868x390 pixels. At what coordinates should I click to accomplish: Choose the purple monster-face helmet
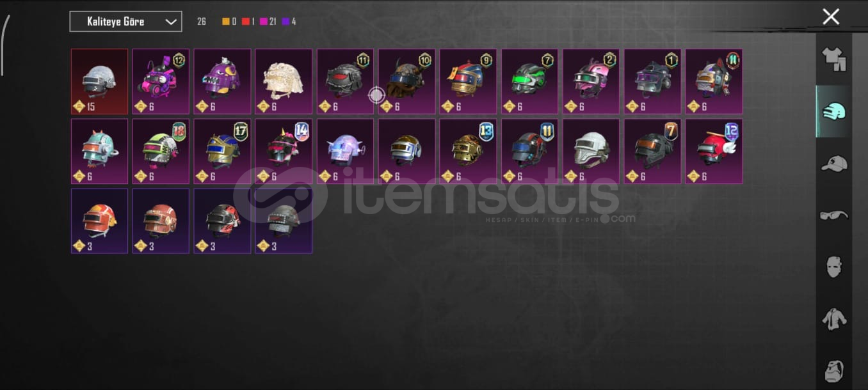tap(222, 82)
